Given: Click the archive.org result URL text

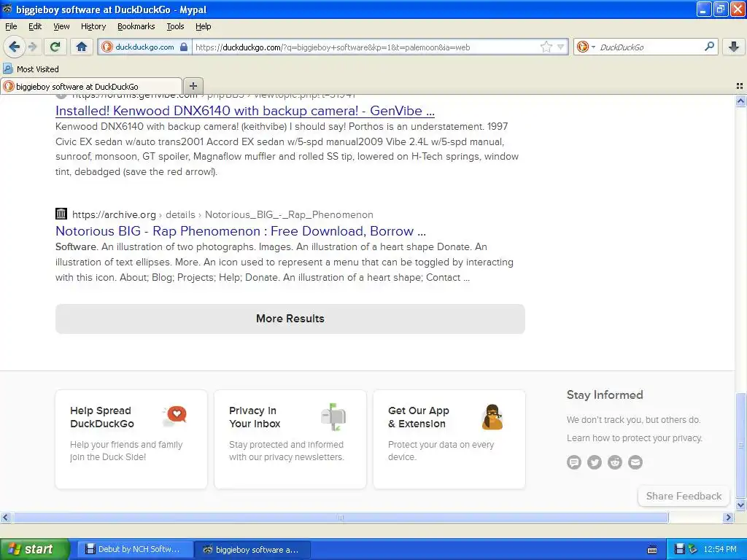Looking at the screenshot, I should [x=222, y=215].
